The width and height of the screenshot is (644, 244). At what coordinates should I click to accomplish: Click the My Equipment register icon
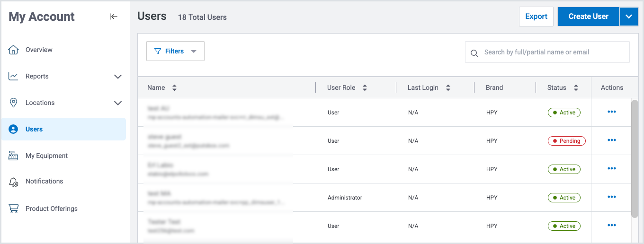pos(13,156)
